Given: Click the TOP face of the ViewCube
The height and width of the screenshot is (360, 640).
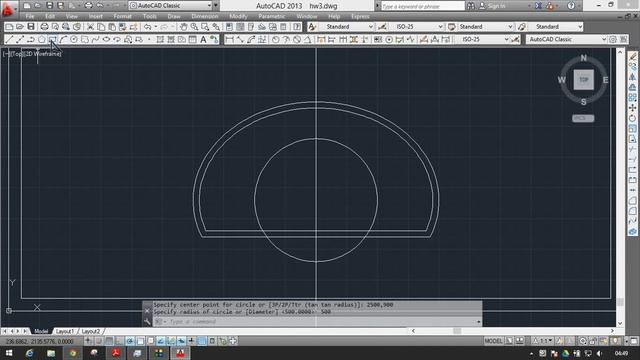Looking at the screenshot, I should [x=583, y=80].
